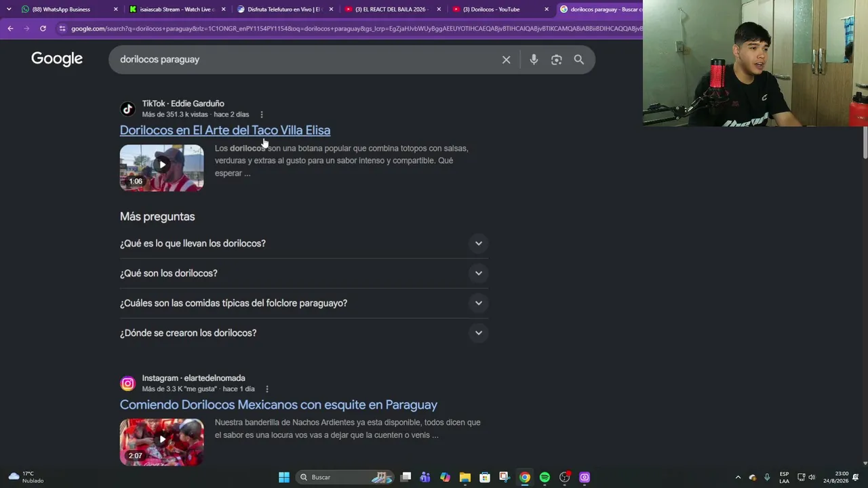Click the page vertical scrollbar thumb
868x488 pixels.
[x=865, y=142]
